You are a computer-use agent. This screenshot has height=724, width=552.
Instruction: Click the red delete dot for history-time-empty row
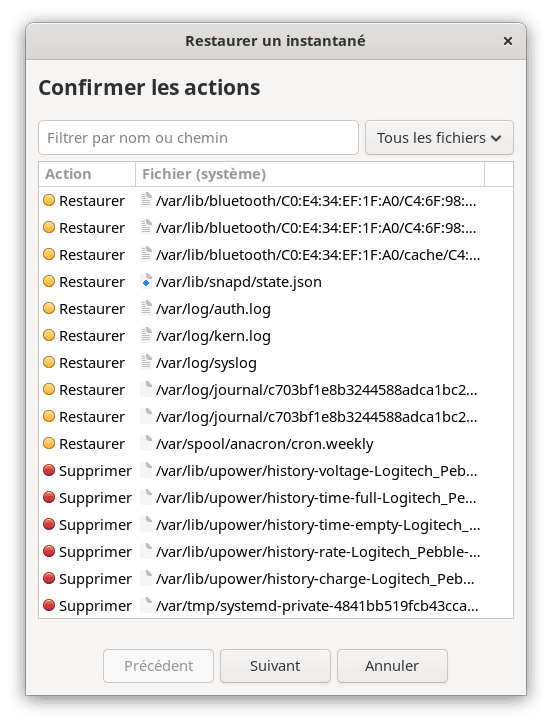49,524
